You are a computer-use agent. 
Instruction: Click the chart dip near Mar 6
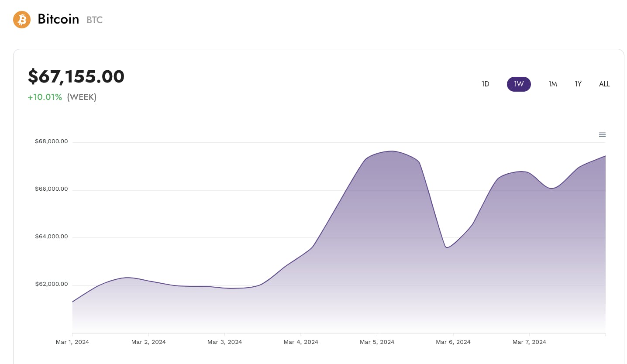(446, 247)
